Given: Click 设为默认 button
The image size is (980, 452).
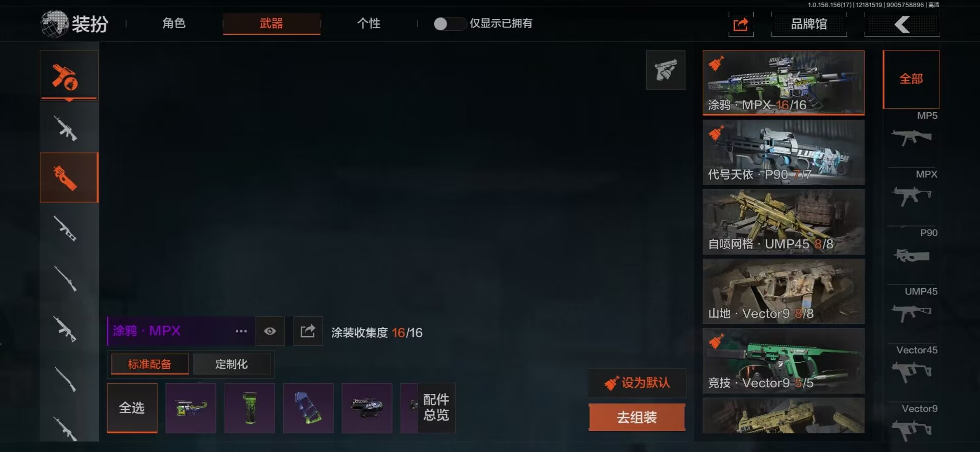Looking at the screenshot, I should [637, 383].
